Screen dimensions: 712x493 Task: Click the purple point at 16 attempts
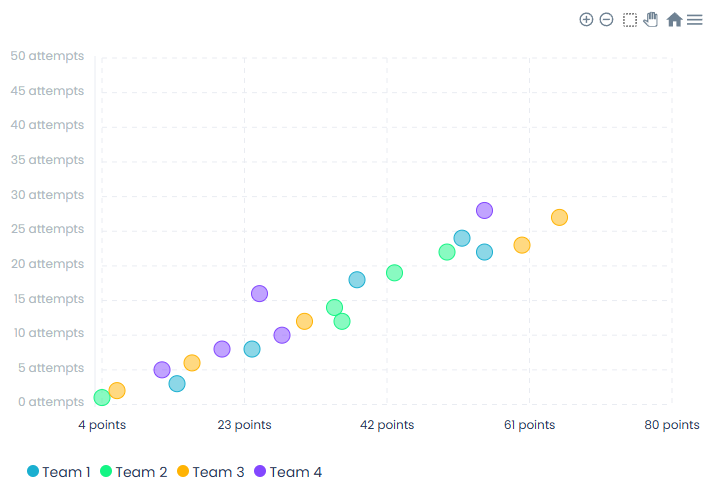[x=259, y=294]
